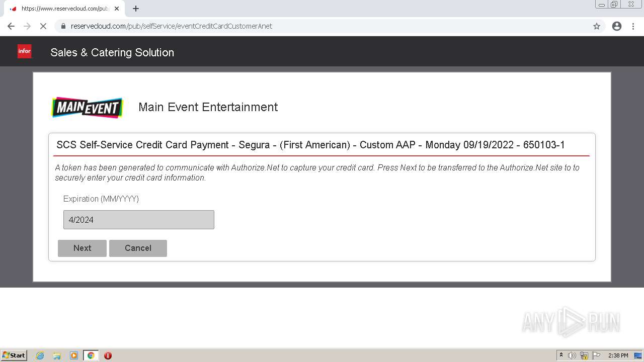Click the Next button
The image size is (644, 362).
(x=82, y=248)
